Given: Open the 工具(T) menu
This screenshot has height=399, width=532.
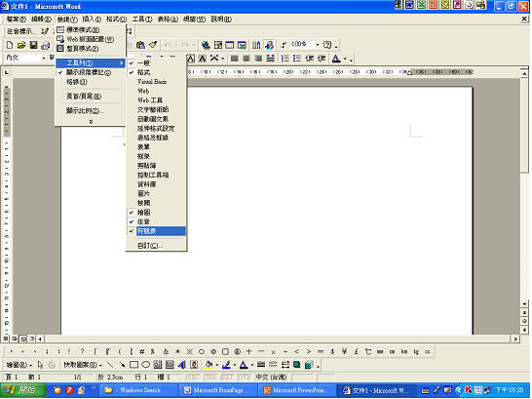Looking at the screenshot, I should click(142, 20).
